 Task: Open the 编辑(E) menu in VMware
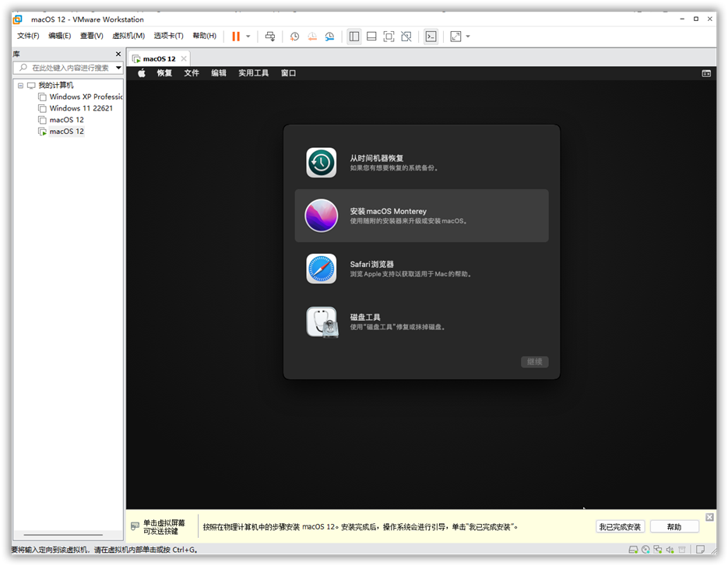click(59, 36)
